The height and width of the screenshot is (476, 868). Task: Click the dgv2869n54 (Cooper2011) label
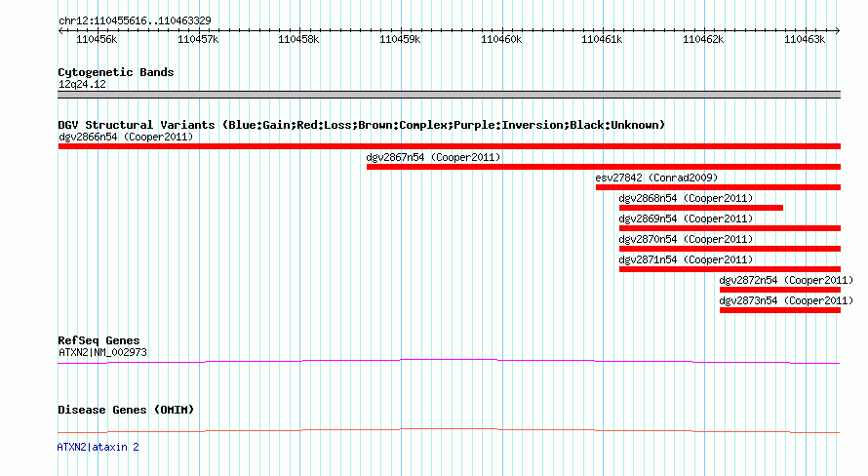(686, 218)
